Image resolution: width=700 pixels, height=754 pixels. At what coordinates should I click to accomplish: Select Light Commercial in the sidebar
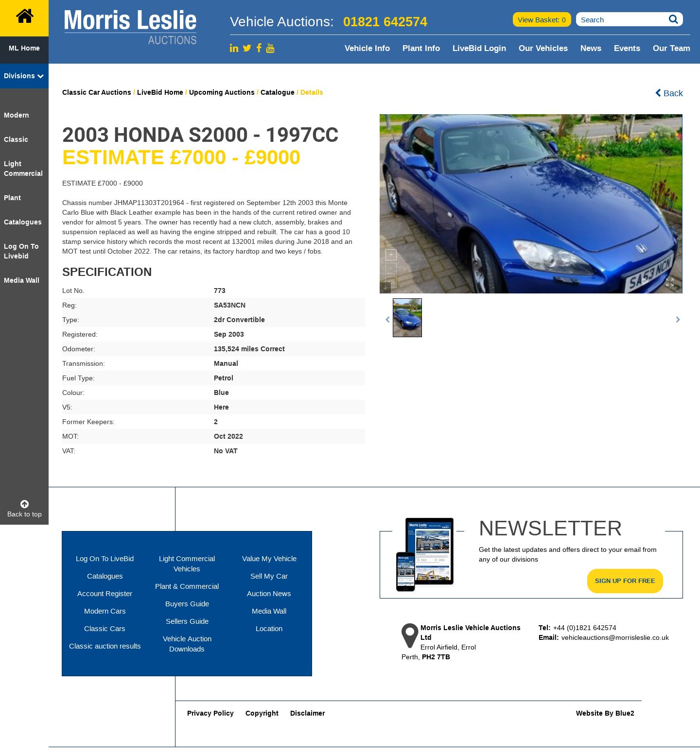(23, 169)
